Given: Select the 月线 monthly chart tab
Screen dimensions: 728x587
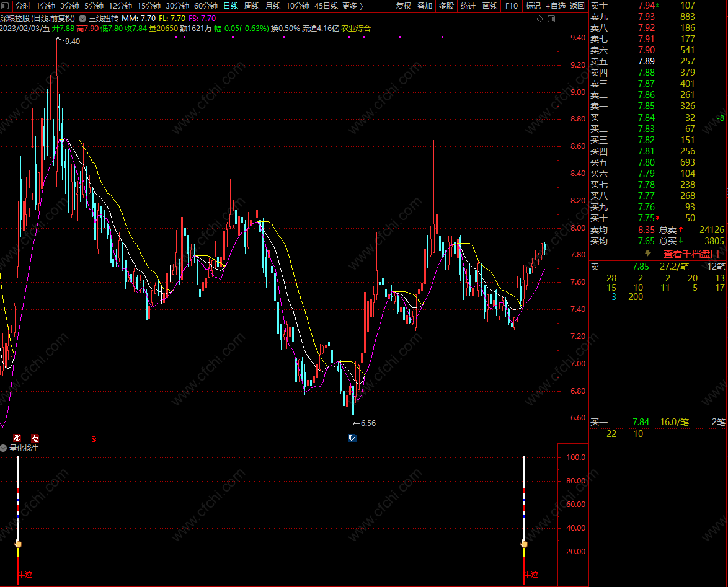Looking at the screenshot, I should 273,6.
